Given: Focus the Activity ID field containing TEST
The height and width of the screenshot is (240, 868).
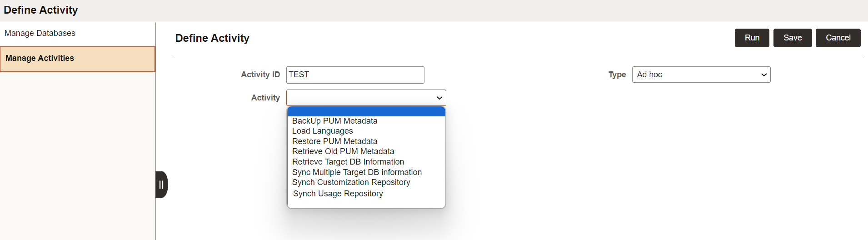Looking at the screenshot, I should click(355, 75).
